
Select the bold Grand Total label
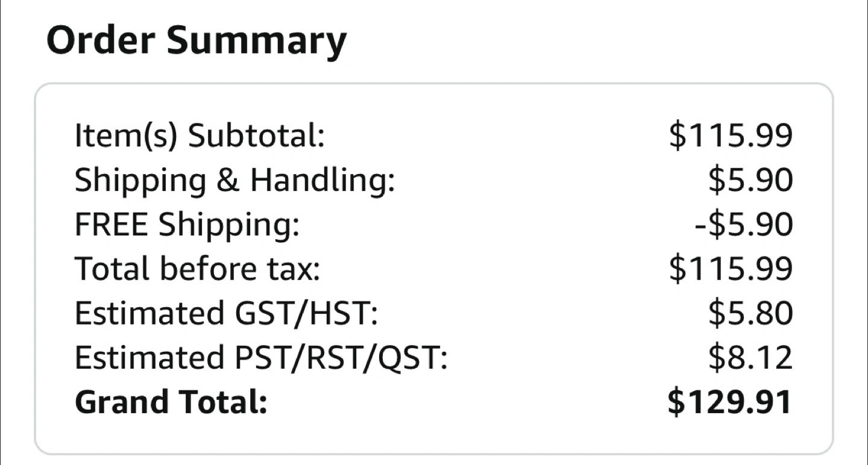point(171,402)
